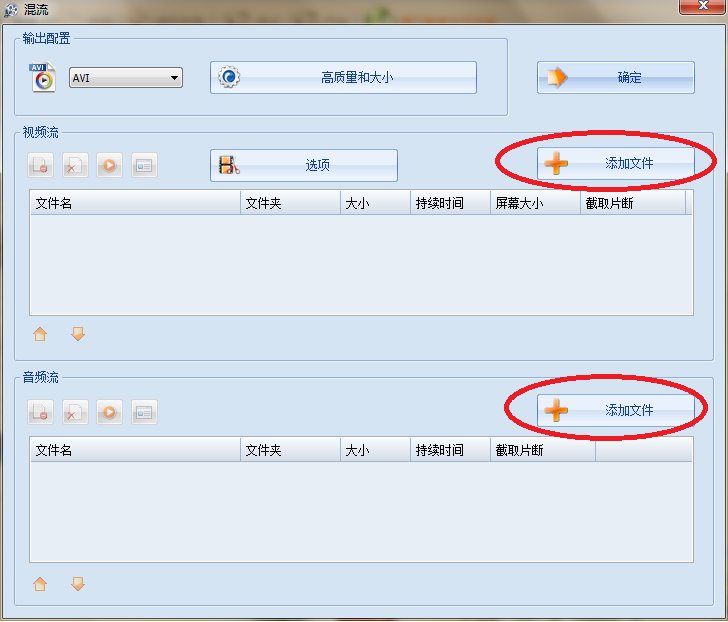
Task: Sort the audio list by 文件夹 column
Action: [x=290, y=450]
